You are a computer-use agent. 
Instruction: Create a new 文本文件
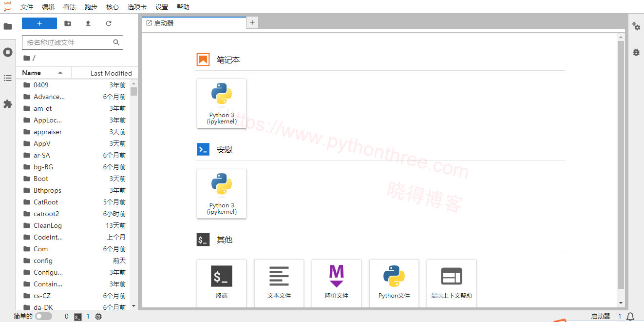(x=279, y=283)
